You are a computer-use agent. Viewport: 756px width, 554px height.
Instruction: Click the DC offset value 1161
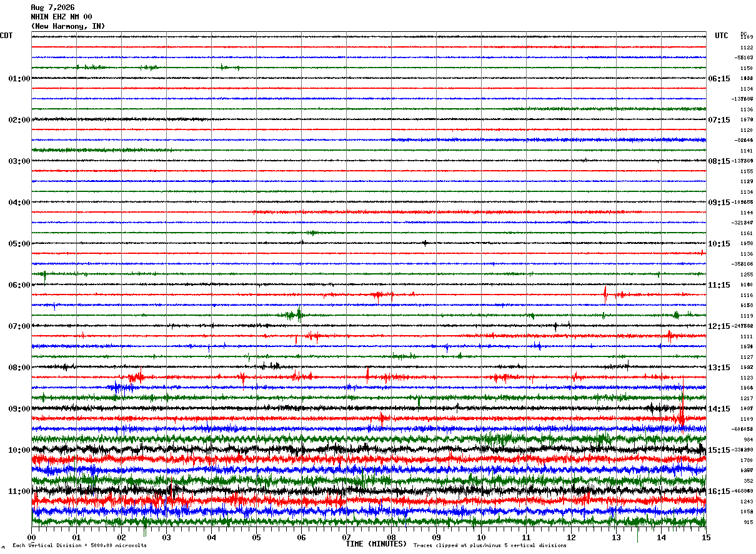(746, 233)
